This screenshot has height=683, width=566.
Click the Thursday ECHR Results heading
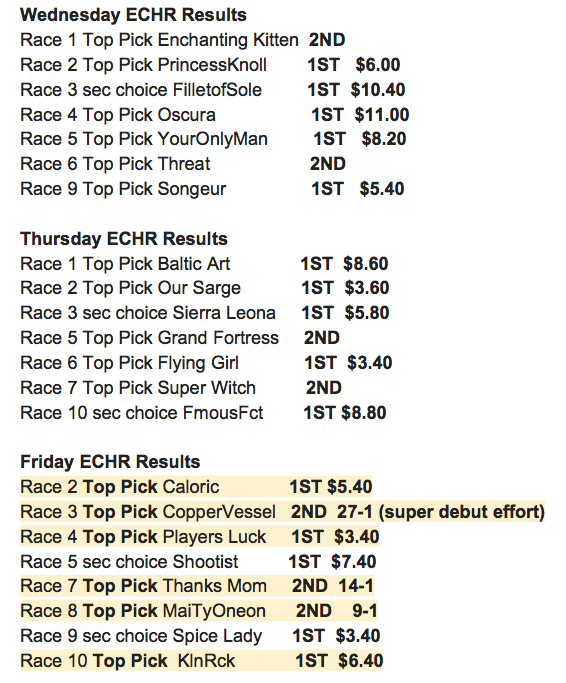[124, 239]
